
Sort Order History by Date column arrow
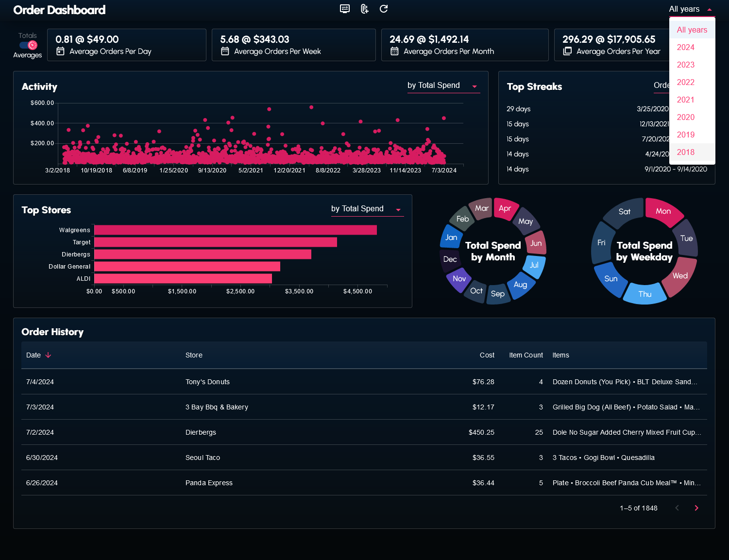point(48,355)
